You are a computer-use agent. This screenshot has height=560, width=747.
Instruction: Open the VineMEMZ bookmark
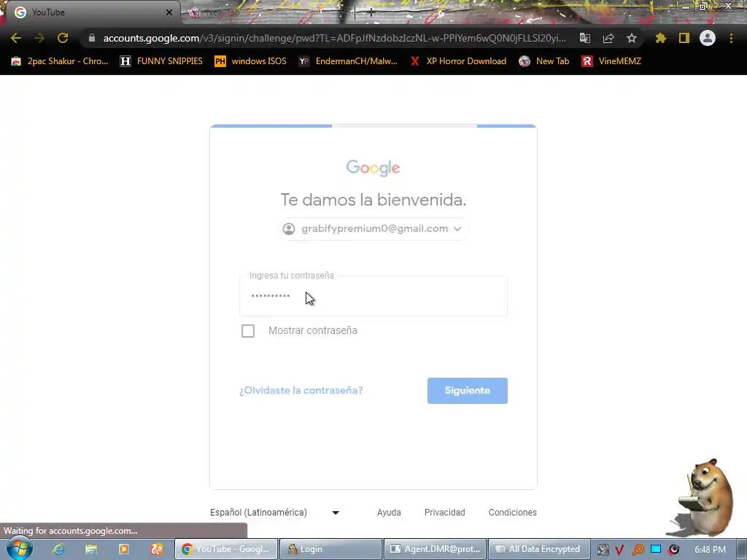pos(611,61)
